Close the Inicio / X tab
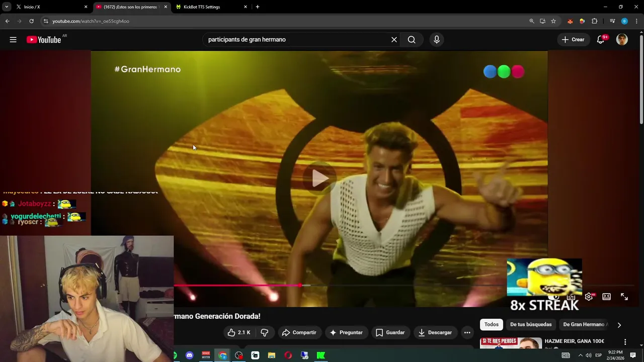 pos(86,7)
